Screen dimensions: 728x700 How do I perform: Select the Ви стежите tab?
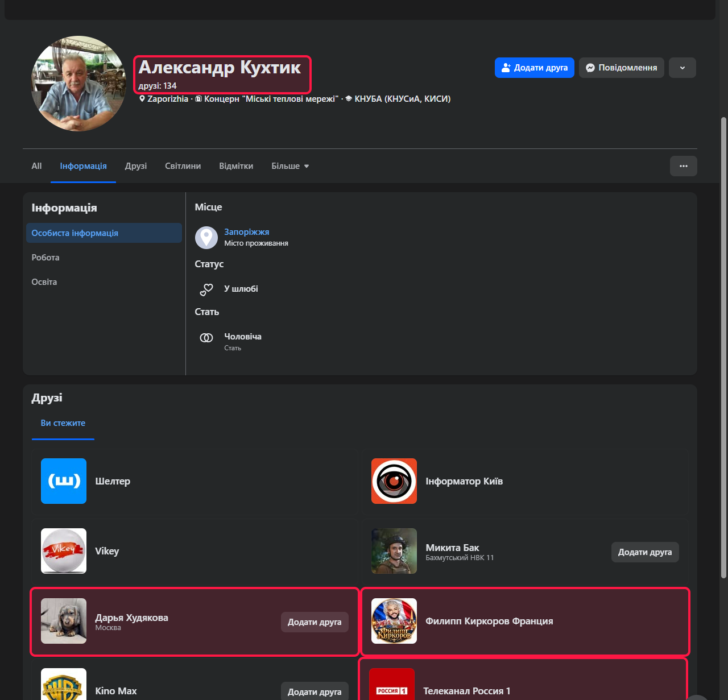(x=63, y=423)
